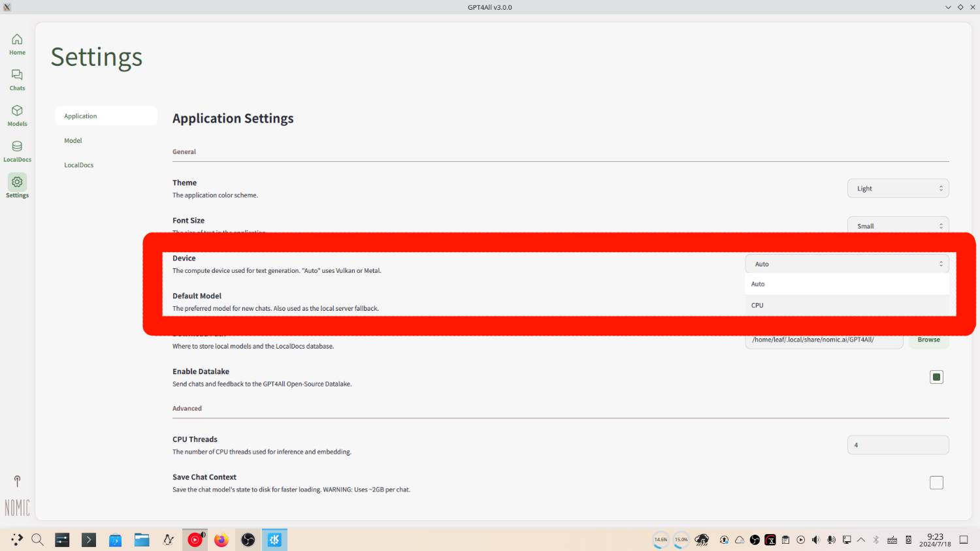The height and width of the screenshot is (551, 980).
Task: Open the Theme dropdown showing Light
Action: coord(898,189)
